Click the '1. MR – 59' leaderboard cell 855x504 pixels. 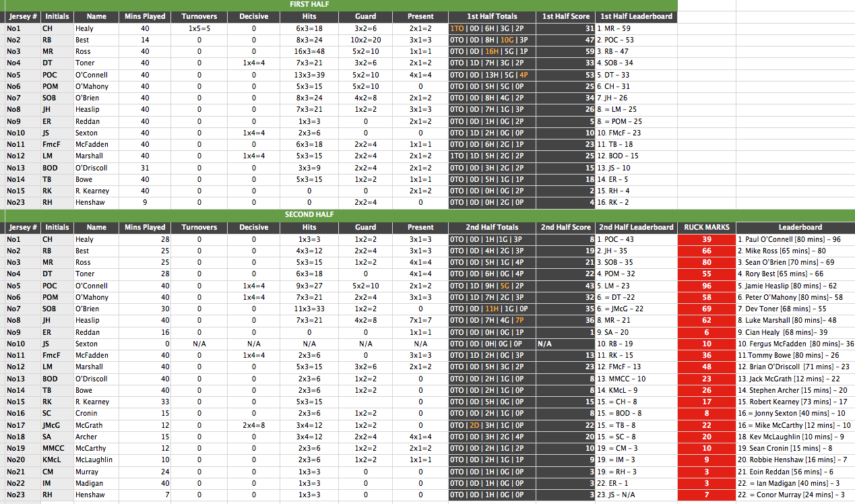[x=636, y=28]
